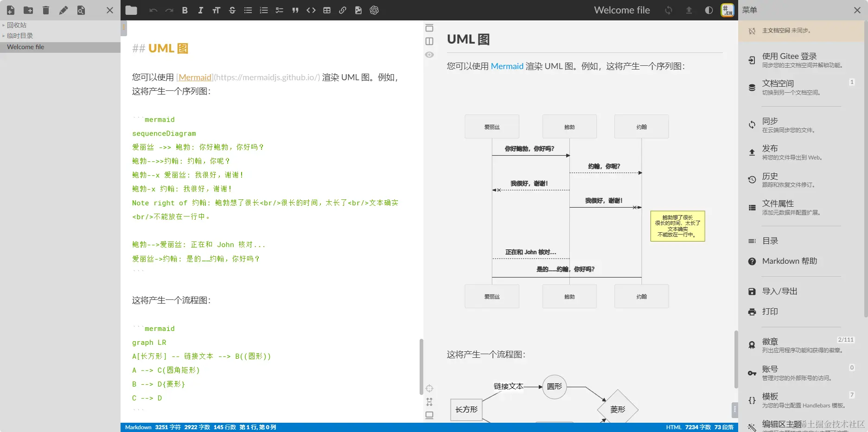This screenshot has width=868, height=432.
Task: Toggle the side-by-side preview button
Action: coord(429,41)
